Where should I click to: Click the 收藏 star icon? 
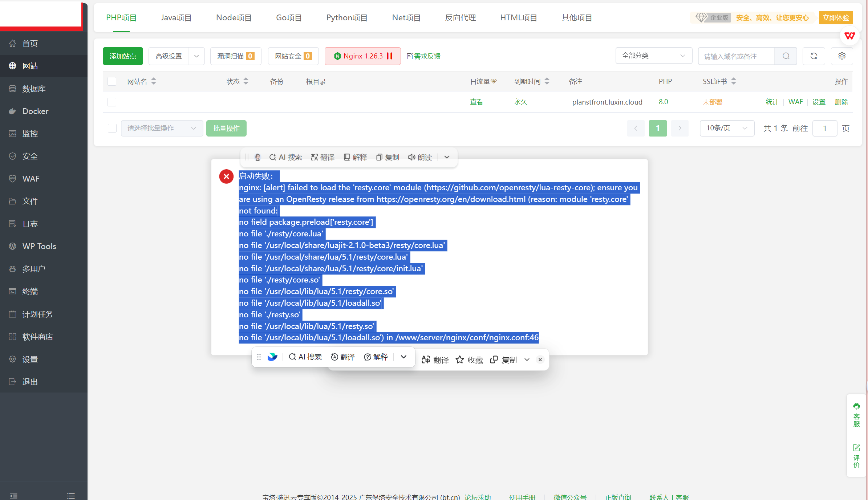[460, 359]
